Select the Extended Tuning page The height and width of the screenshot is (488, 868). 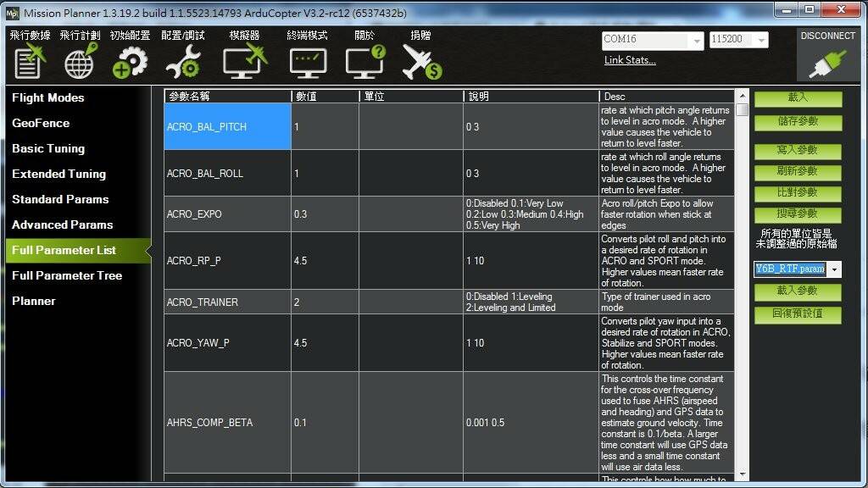pos(58,175)
